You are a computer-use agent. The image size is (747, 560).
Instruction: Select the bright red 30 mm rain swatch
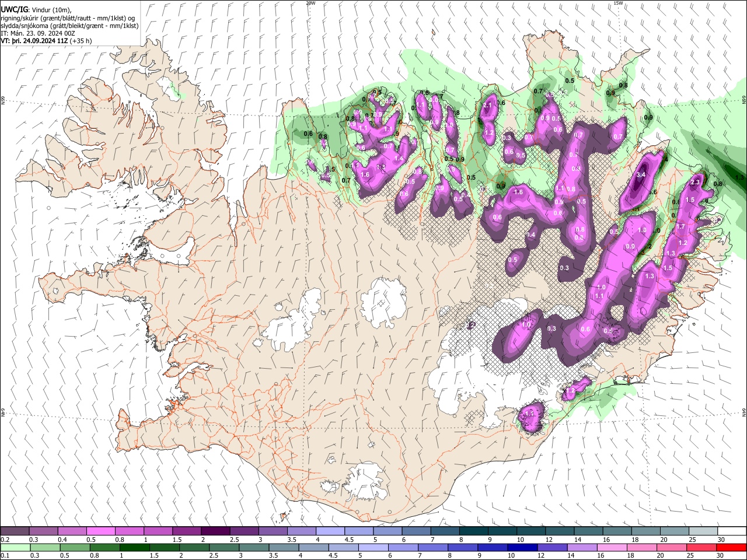click(731, 547)
